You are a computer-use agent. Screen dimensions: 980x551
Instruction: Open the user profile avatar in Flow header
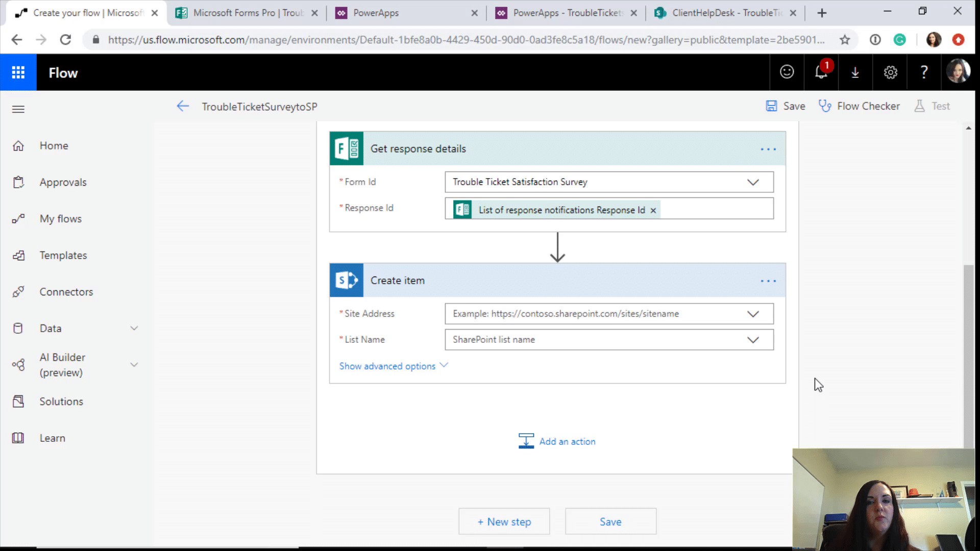tap(958, 71)
